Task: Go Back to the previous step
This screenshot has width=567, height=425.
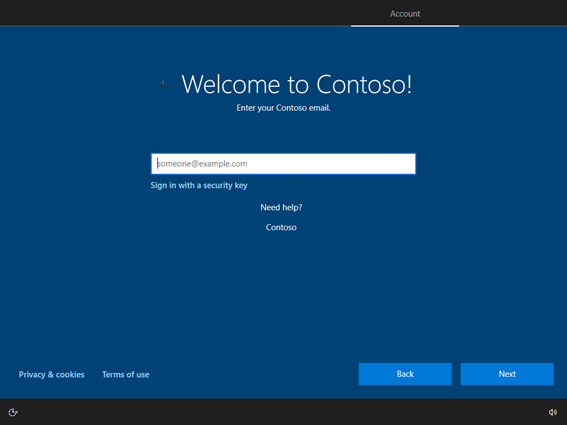Action: [405, 374]
